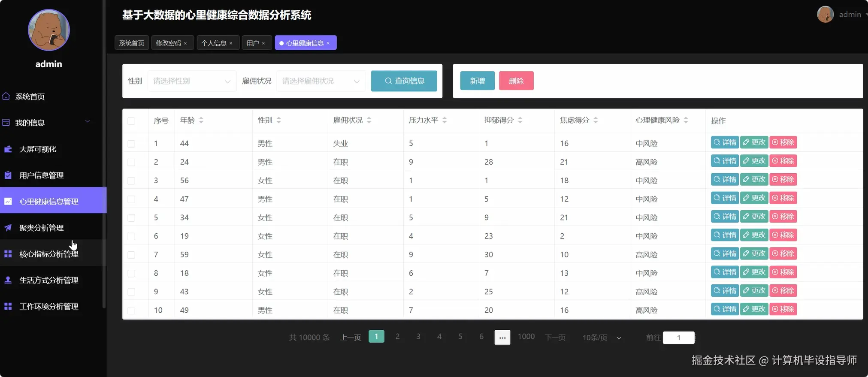Viewport: 868px width, 377px height.
Task: Go to page 2 in pagination
Action: pos(397,337)
